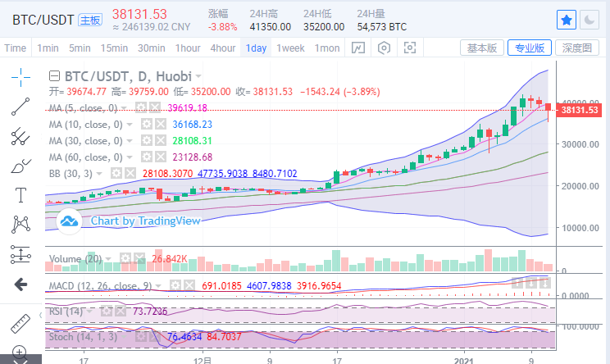Remove the Volume (20) indicator
610x364 pixels.
(x=139, y=258)
